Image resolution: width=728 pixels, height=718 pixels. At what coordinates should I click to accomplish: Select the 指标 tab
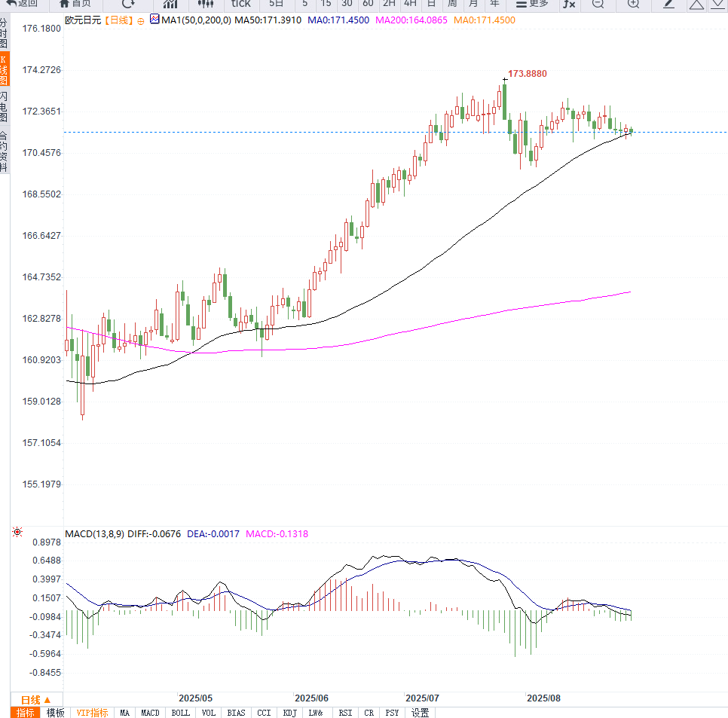pos(26,713)
